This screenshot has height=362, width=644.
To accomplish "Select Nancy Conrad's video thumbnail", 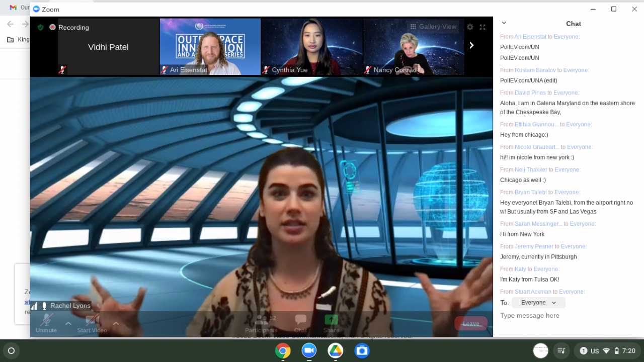I will (414, 47).
